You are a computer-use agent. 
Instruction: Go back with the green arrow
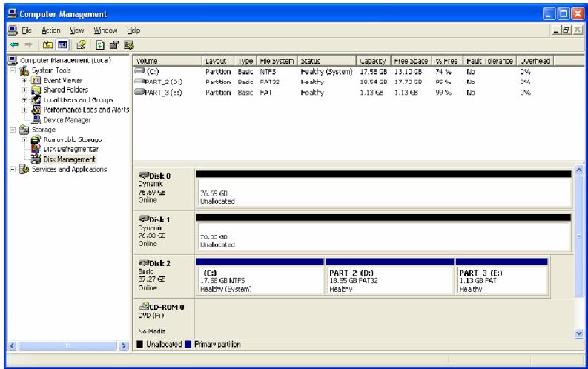click(x=14, y=45)
